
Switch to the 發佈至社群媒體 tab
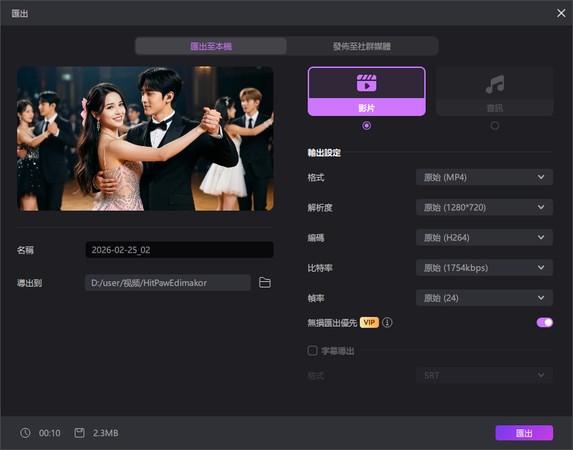(362, 46)
